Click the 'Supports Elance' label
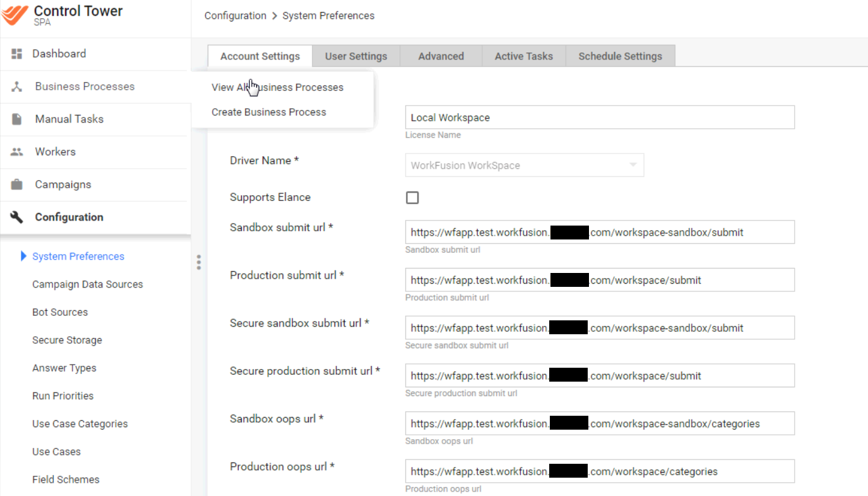868x496 pixels. (x=270, y=197)
